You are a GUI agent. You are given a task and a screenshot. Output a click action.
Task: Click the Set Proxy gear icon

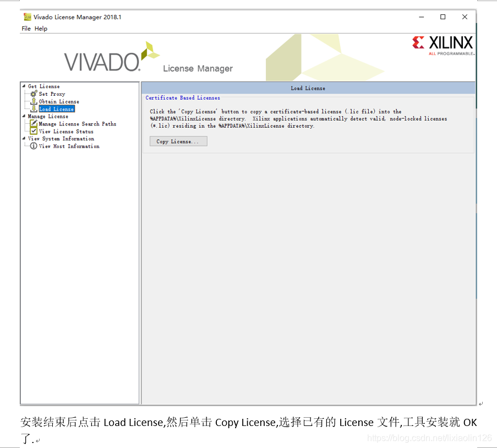(x=34, y=94)
